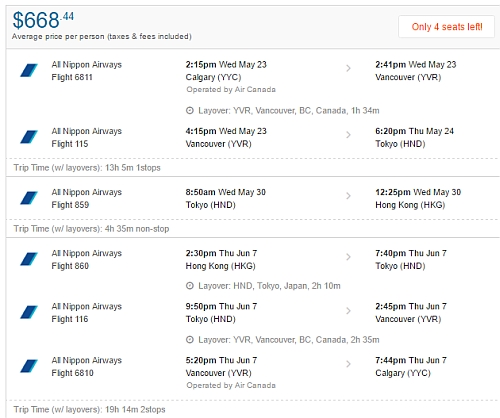Click the arrow on the Flight 860 row
Image resolution: width=500 pixels, height=418 pixels.
(348, 257)
